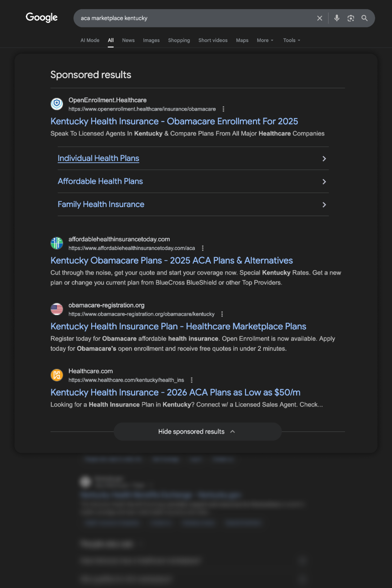The height and width of the screenshot is (588, 392).
Task: Open Kentucky Obamacare Plans 2025 ACA link
Action: tap(171, 260)
